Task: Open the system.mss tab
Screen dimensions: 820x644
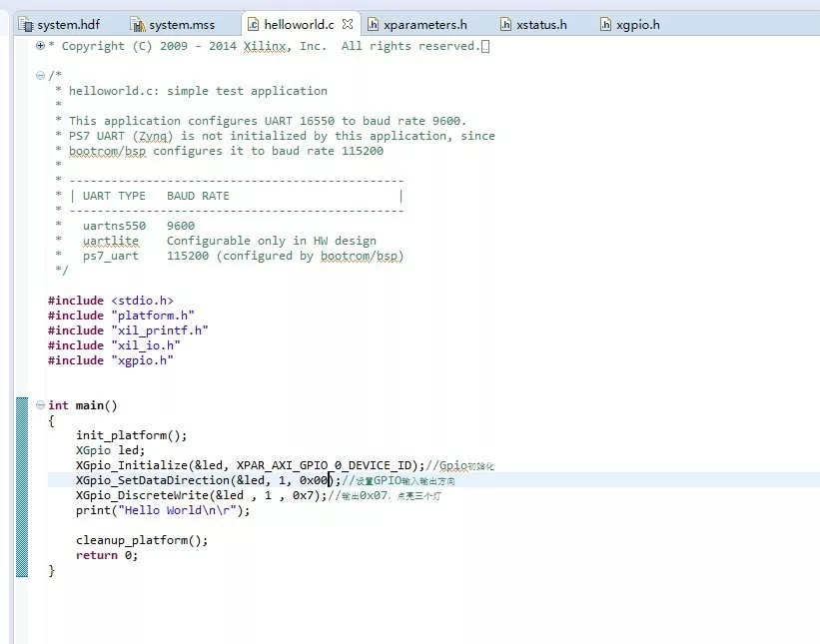Action: (173, 25)
